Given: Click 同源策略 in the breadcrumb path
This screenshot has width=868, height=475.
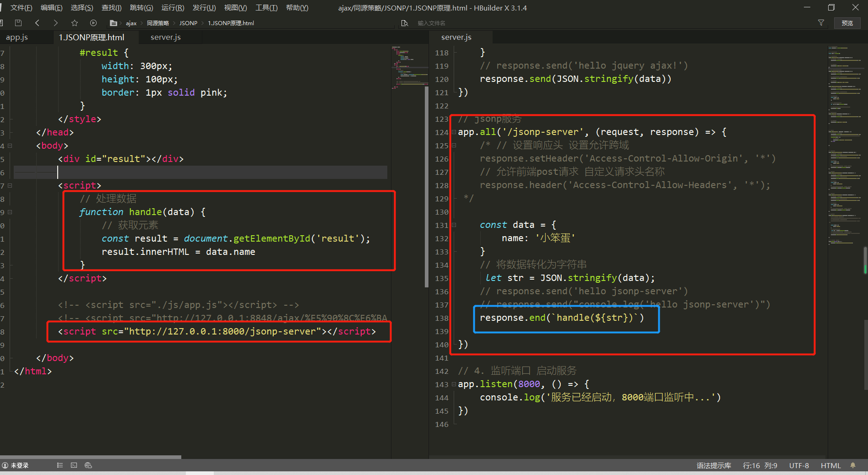Looking at the screenshot, I should [x=158, y=23].
